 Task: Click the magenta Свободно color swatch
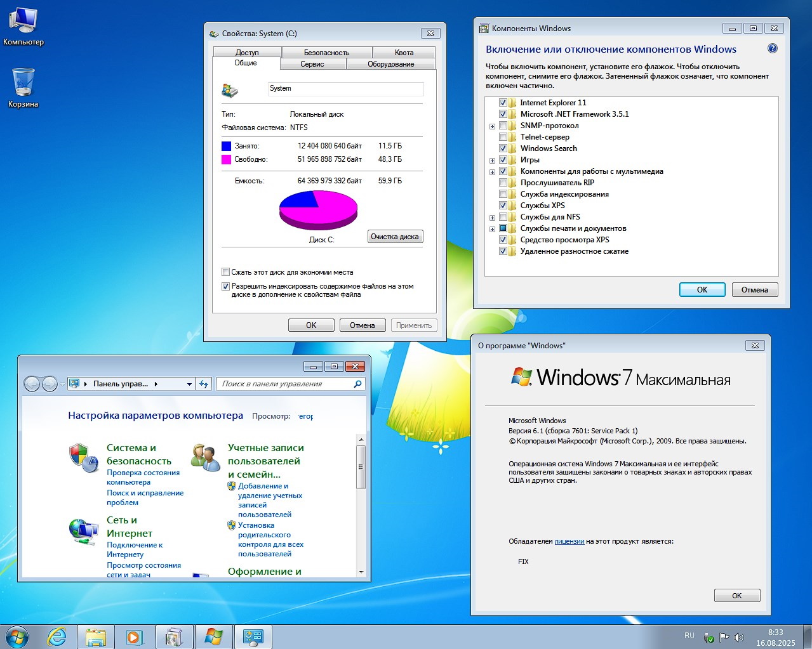coord(226,159)
